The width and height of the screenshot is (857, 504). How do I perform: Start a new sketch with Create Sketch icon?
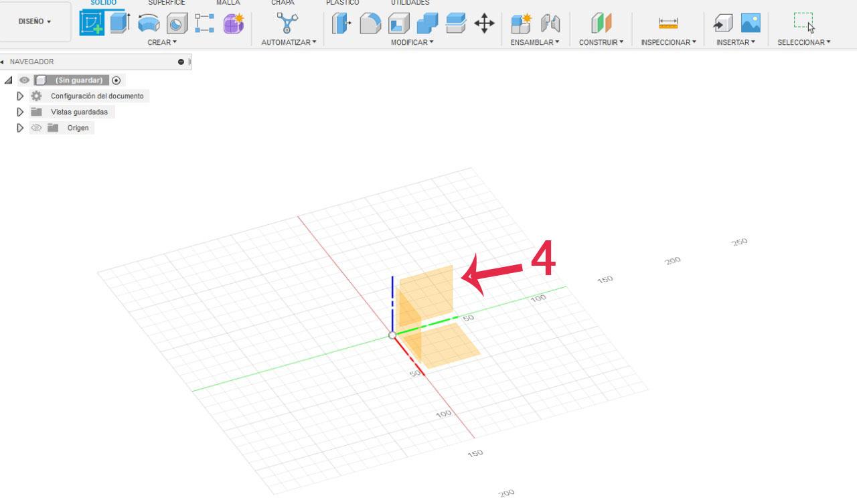click(x=92, y=23)
